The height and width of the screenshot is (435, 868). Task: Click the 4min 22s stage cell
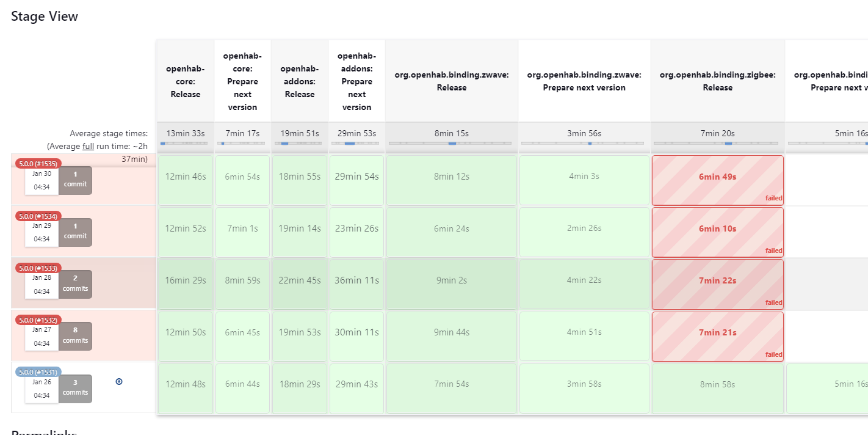(584, 284)
